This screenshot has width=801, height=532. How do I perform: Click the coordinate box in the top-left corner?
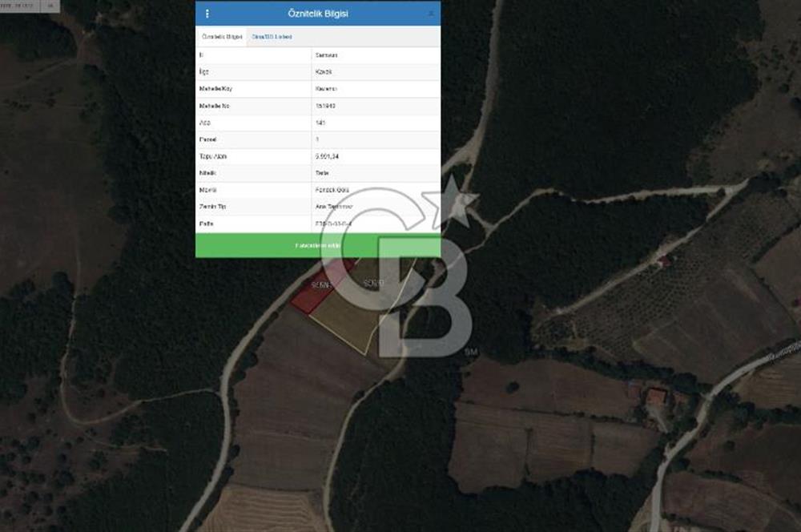point(18,5)
